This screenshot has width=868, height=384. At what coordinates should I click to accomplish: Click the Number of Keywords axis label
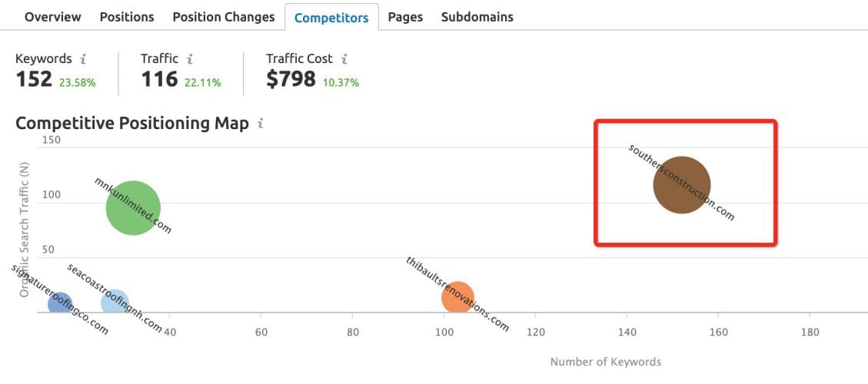coord(606,362)
